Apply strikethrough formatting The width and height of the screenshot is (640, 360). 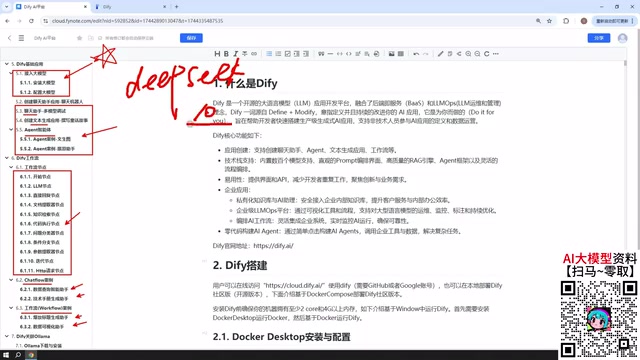244,54
